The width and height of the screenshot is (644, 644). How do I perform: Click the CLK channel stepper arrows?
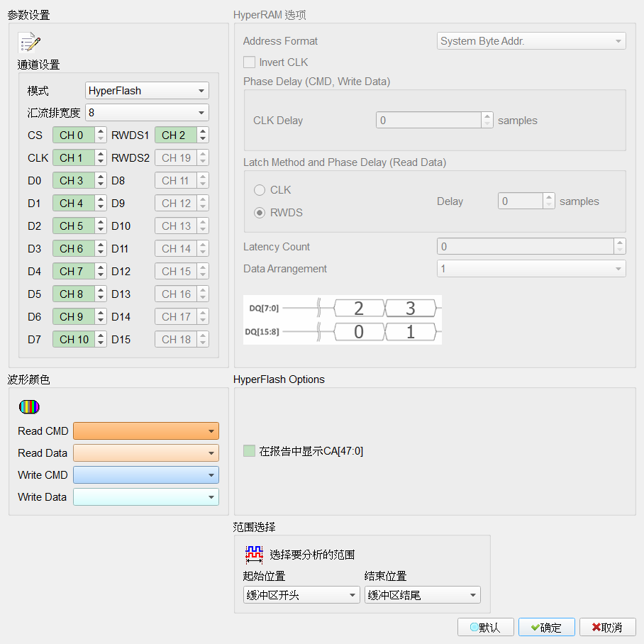101,157
